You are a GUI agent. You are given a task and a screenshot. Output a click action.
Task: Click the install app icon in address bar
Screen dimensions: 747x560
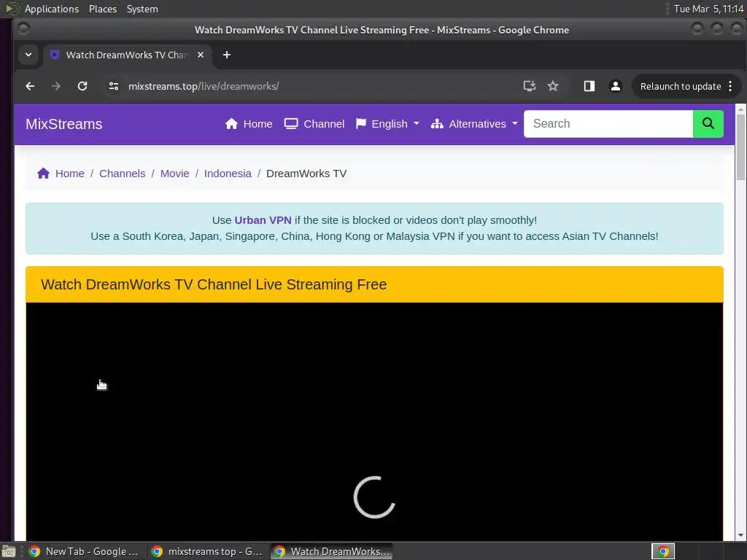click(530, 86)
